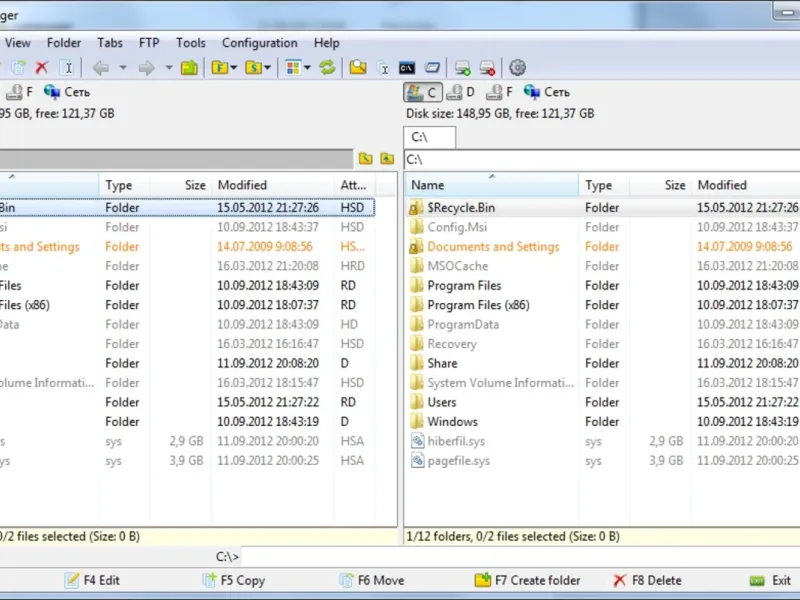Viewport: 800px width, 600px height.
Task: Click the Exit button
Action: click(770, 580)
